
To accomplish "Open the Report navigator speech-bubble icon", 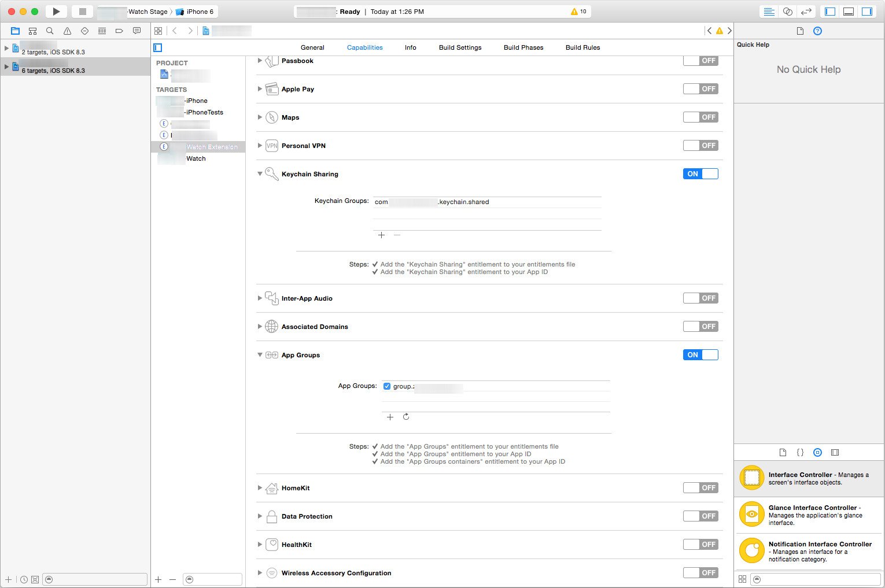I will coord(137,31).
